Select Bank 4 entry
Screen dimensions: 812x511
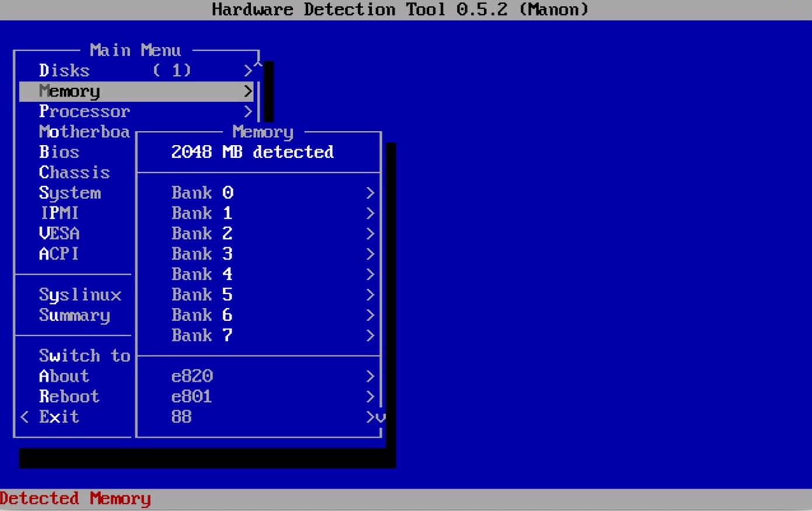click(202, 274)
